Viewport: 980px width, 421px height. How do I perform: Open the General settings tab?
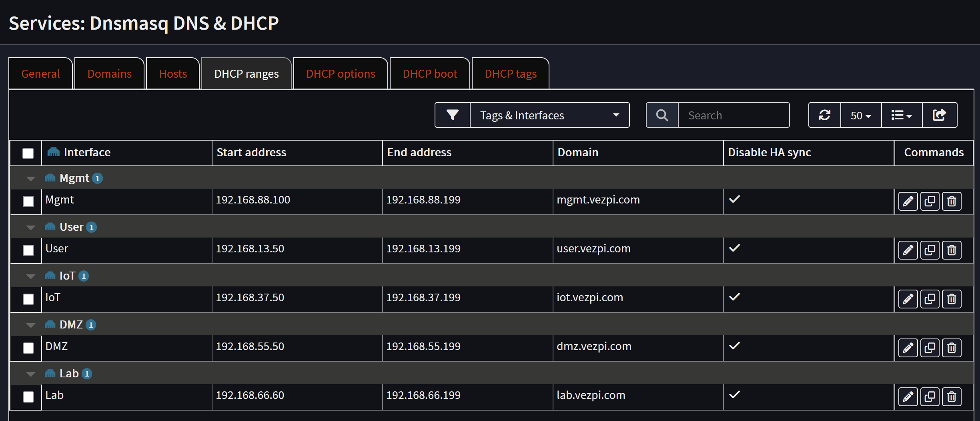(40, 73)
